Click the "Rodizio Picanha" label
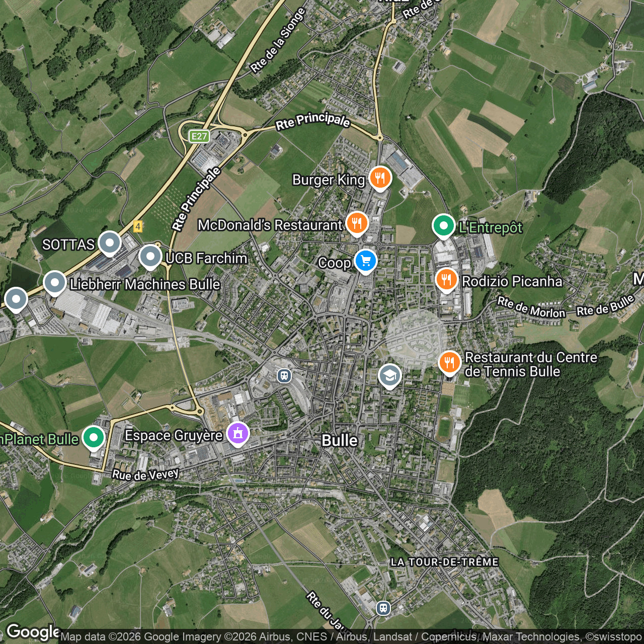Screen dimensions: 644x644 pyautogui.click(x=512, y=281)
